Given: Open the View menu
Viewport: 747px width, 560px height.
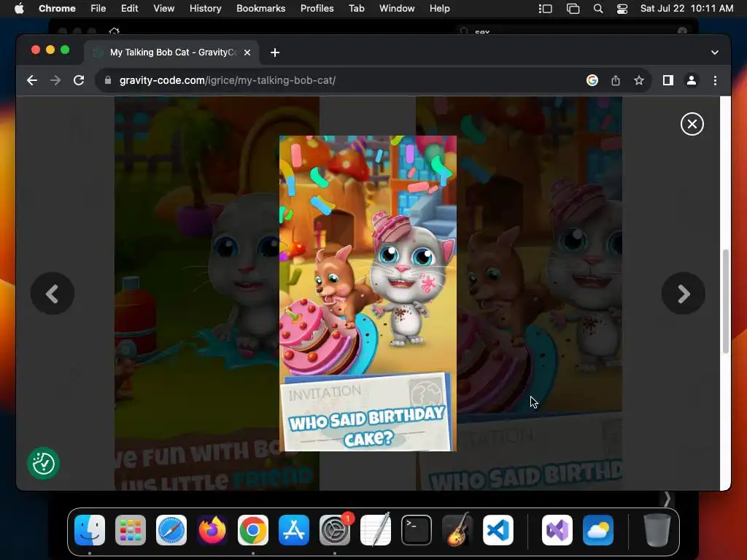Looking at the screenshot, I should click(164, 9).
